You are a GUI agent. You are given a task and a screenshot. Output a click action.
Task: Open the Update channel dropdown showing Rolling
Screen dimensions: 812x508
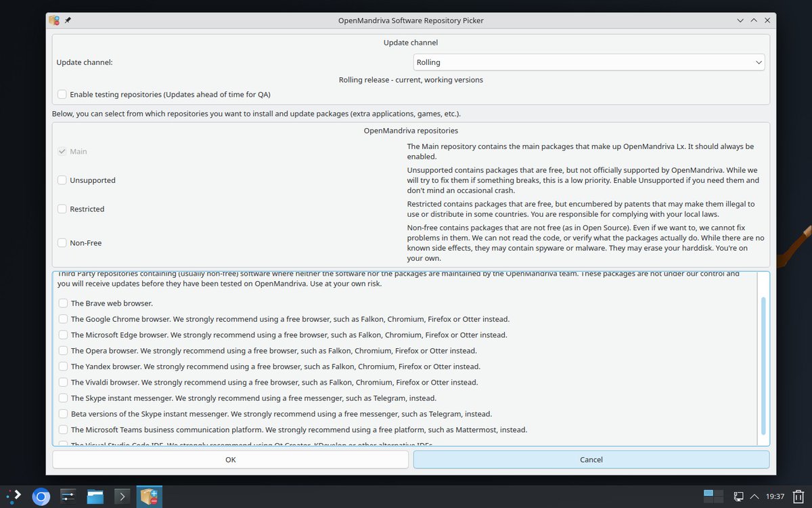coord(589,62)
